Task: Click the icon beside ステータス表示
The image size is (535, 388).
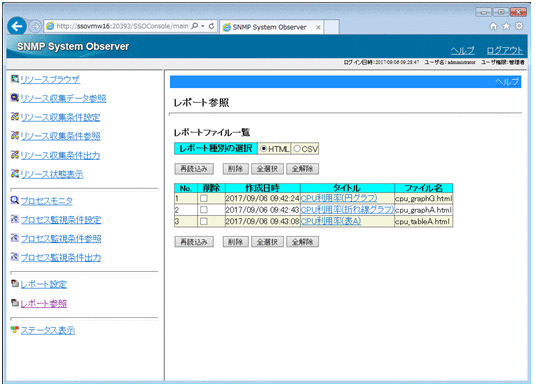Action: [x=14, y=330]
